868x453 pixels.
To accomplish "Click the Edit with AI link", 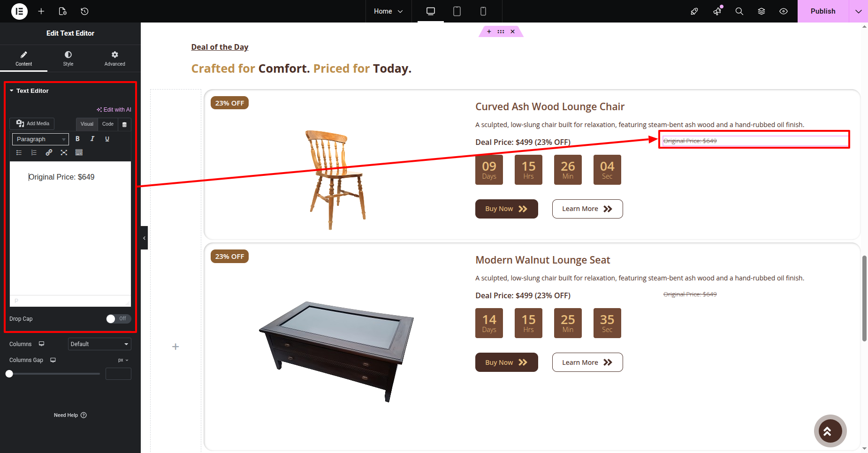I will [114, 110].
